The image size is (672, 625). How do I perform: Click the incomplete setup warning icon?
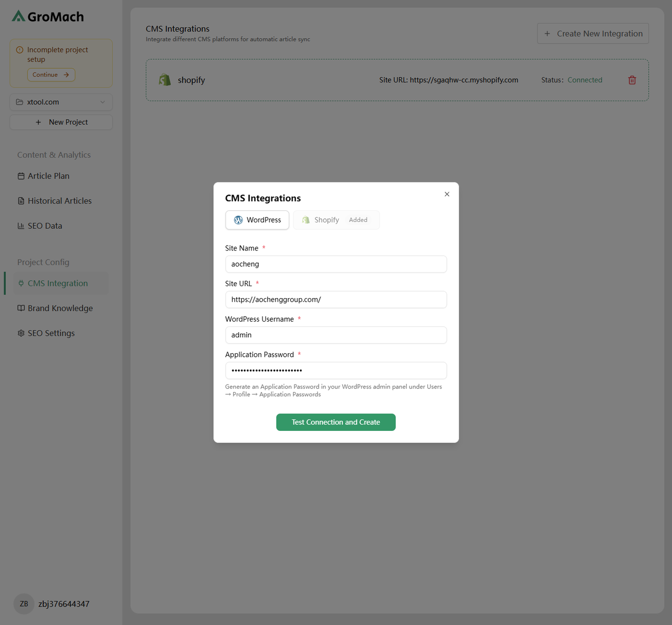tap(20, 50)
